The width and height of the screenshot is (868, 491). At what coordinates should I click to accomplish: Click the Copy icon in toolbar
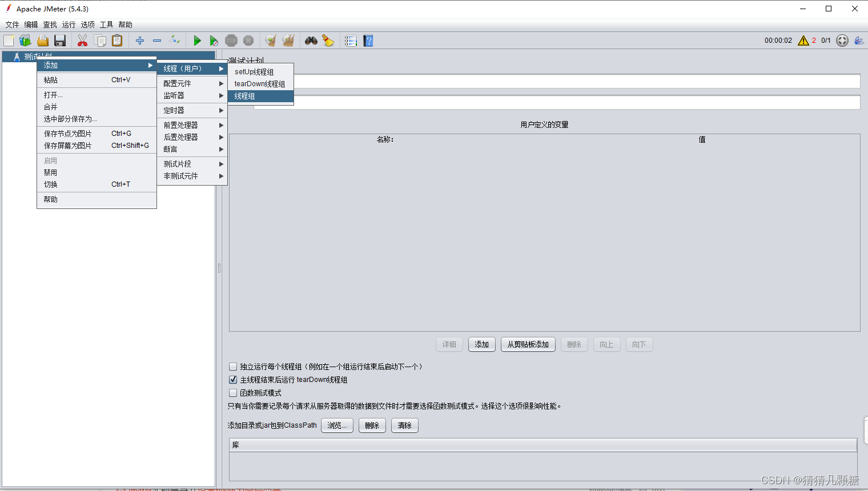100,41
